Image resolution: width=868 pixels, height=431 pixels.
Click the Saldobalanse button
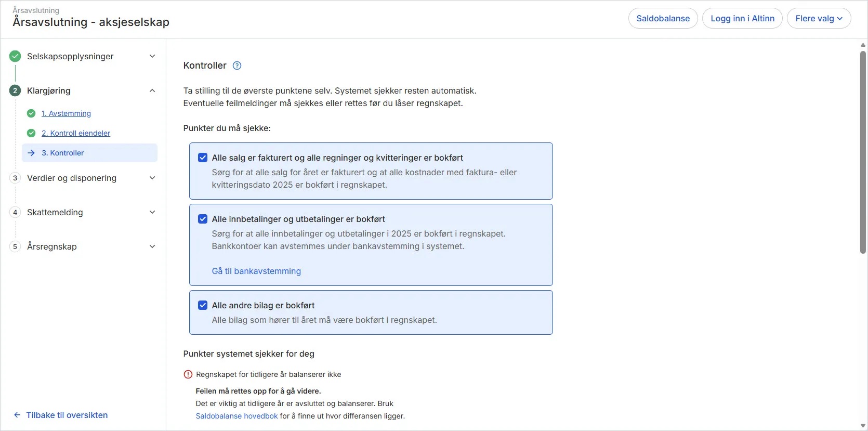point(663,18)
